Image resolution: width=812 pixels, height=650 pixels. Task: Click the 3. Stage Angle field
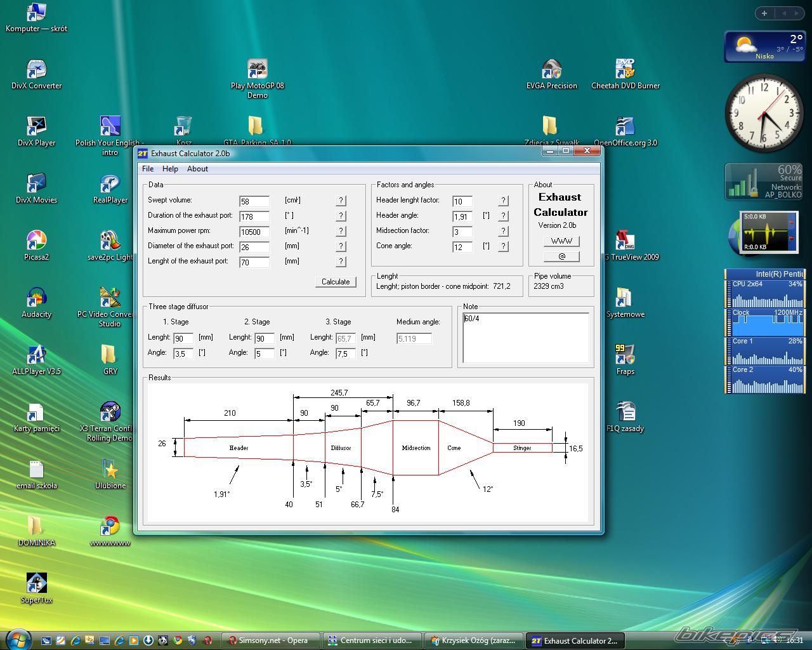[x=346, y=354]
